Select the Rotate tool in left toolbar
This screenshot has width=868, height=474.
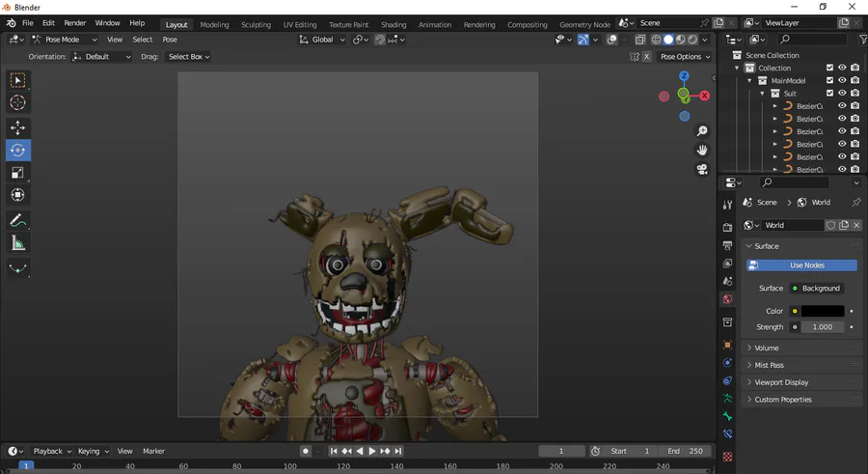17,151
